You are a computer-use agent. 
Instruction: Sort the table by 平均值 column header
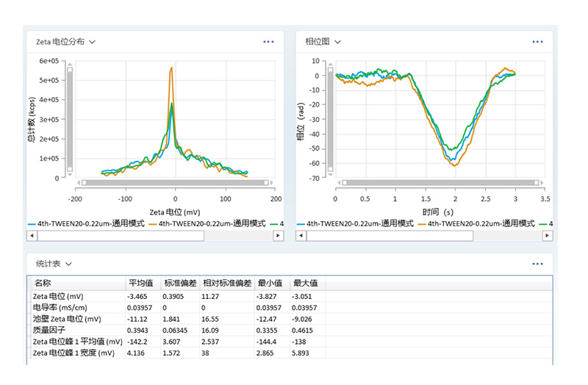pos(140,283)
